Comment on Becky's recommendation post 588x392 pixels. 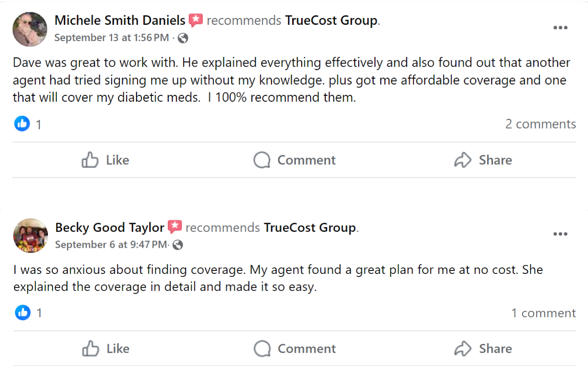[294, 348]
